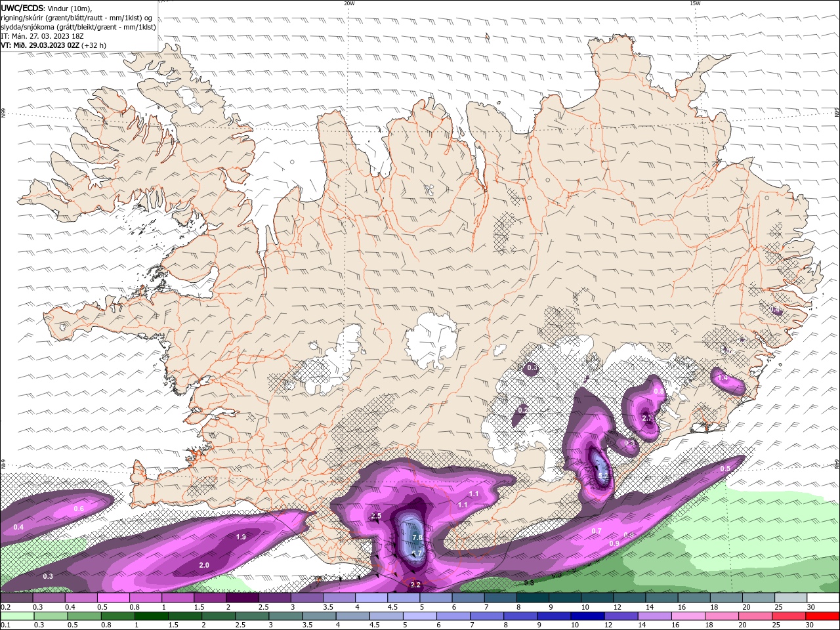Select the crimson 25 swatch in rain legend
This screenshot has width=840, height=630.
(x=789, y=616)
